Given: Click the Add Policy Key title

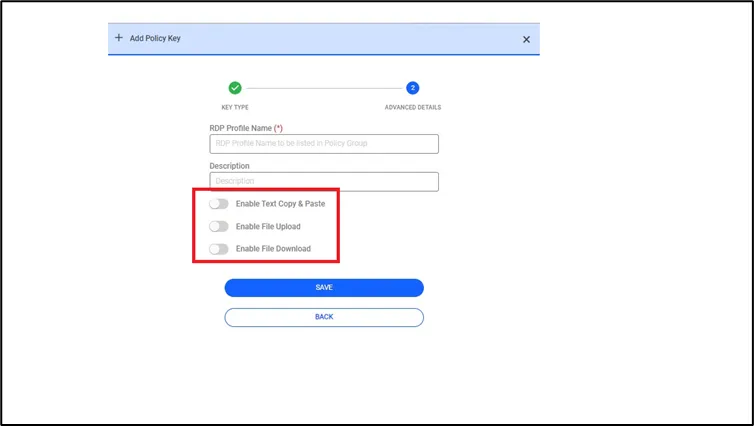Looking at the screenshot, I should click(155, 38).
